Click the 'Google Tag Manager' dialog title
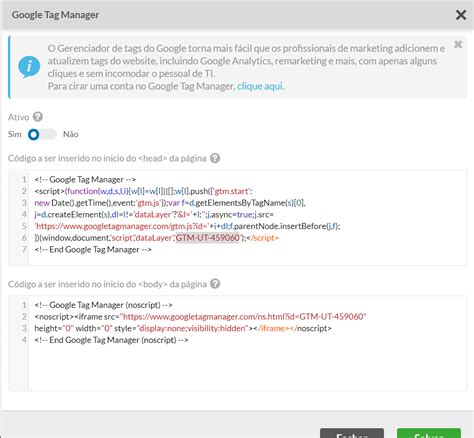 (55, 15)
